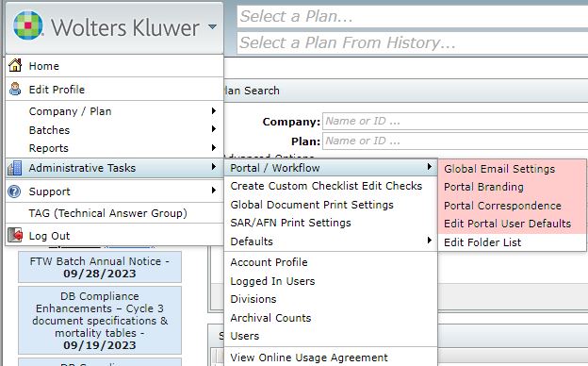Click the Select a Plan field
This screenshot has width=588, height=366.
point(413,17)
